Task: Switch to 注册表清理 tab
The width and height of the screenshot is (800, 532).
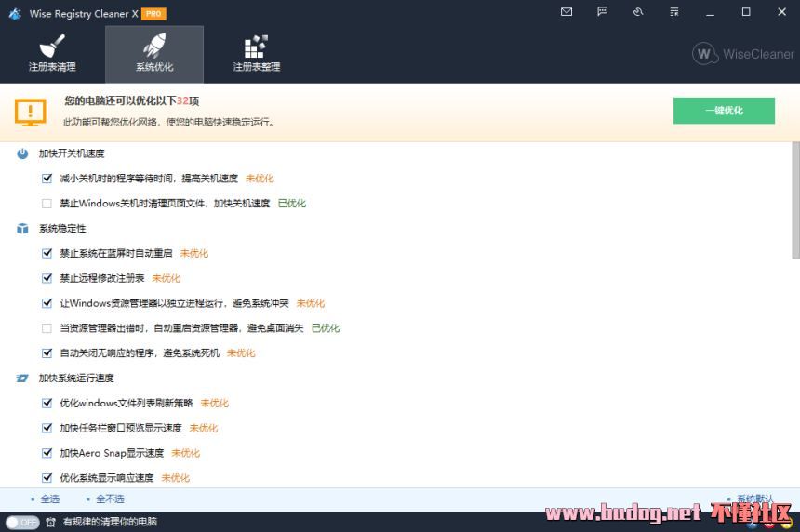Action: click(x=52, y=54)
